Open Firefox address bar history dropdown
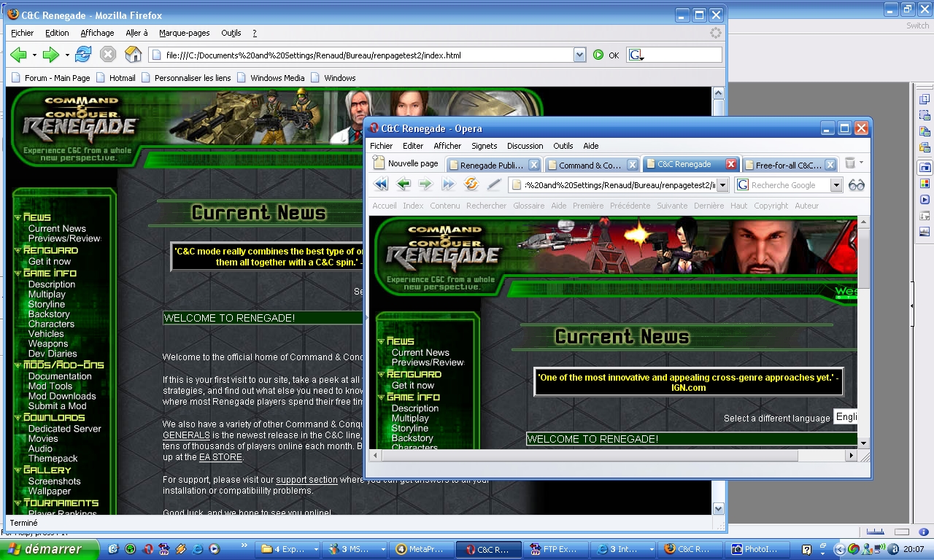The image size is (934, 560). pos(579,55)
